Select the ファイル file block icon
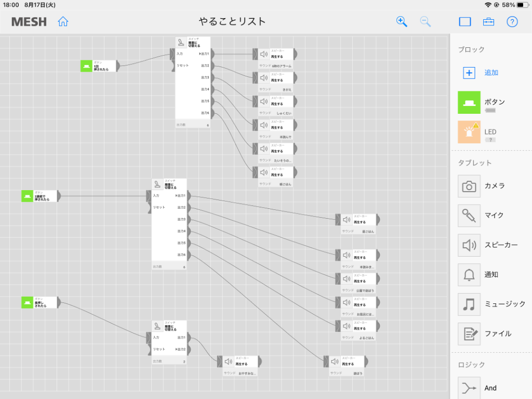This screenshot has height=399, width=532. coord(469,334)
